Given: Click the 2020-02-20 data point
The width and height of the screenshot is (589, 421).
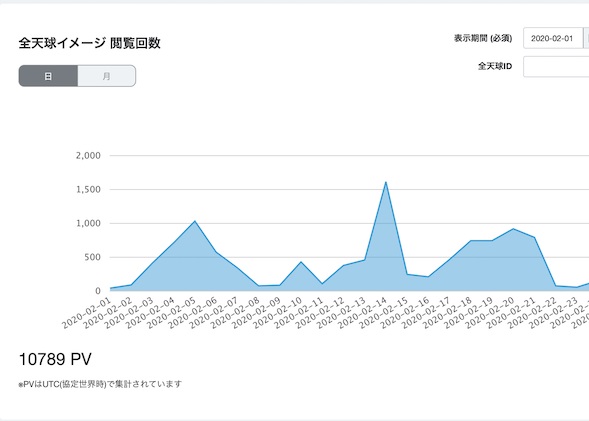Looking at the screenshot, I should [x=513, y=229].
